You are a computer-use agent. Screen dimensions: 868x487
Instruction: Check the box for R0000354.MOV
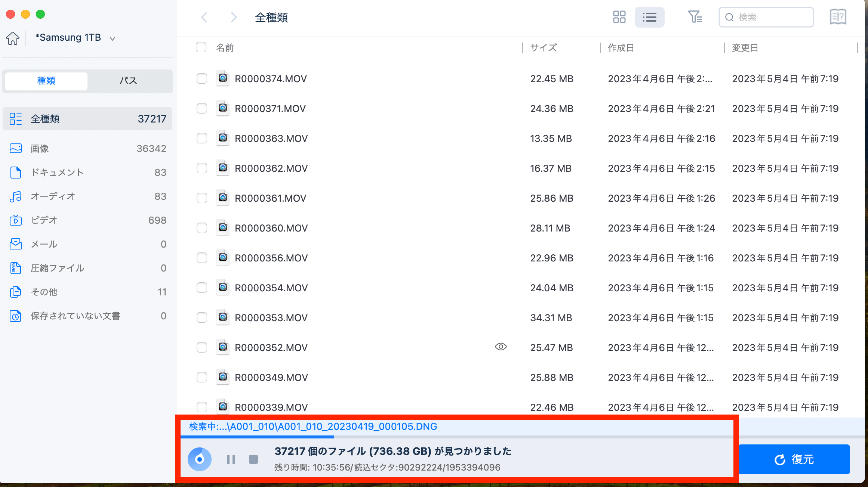pyautogui.click(x=202, y=288)
